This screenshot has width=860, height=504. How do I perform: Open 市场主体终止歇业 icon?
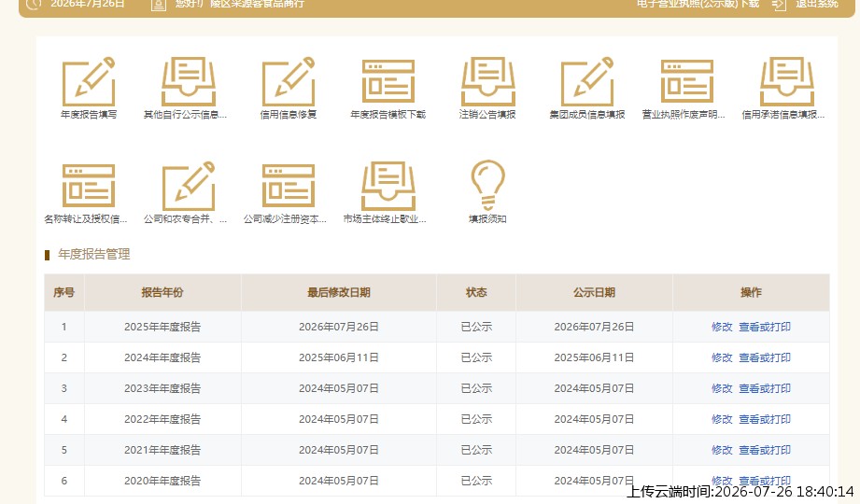pos(388,186)
